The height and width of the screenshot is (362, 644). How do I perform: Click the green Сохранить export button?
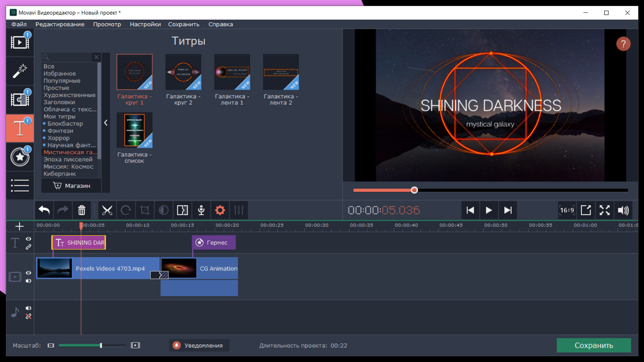593,345
